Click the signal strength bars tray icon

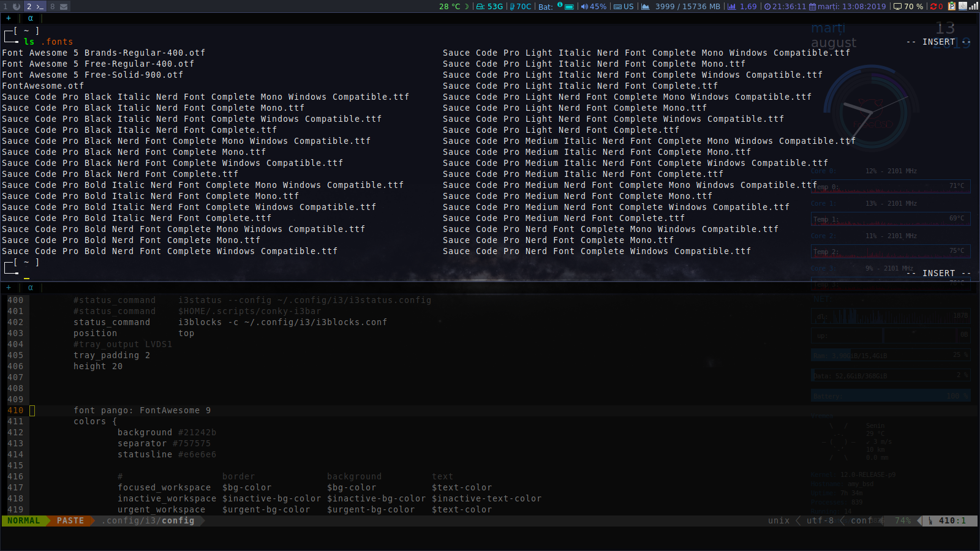tap(973, 6)
